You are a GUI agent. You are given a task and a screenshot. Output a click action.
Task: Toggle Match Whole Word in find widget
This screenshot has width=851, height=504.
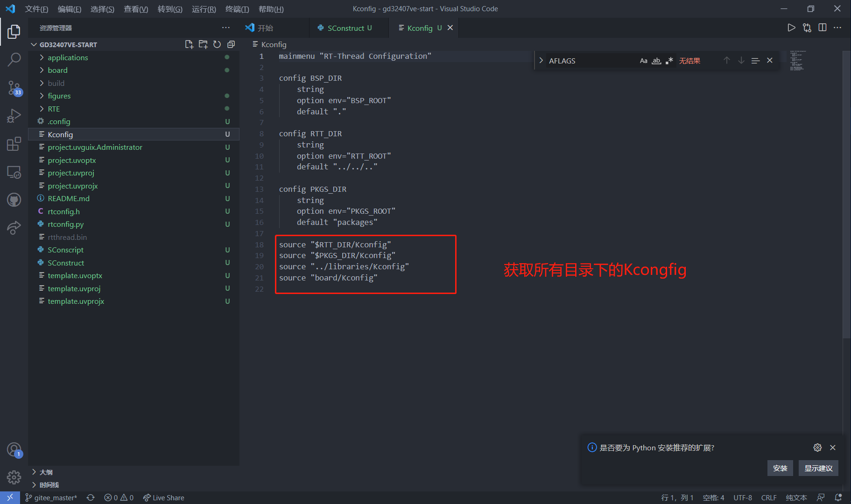656,61
